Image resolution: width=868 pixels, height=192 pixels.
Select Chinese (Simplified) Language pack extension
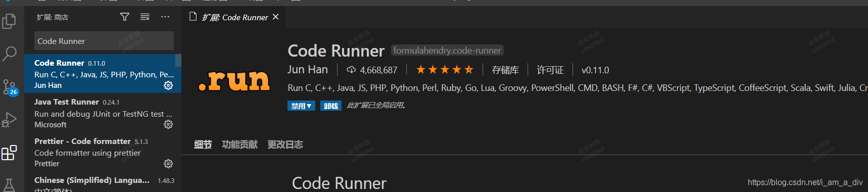(x=103, y=182)
